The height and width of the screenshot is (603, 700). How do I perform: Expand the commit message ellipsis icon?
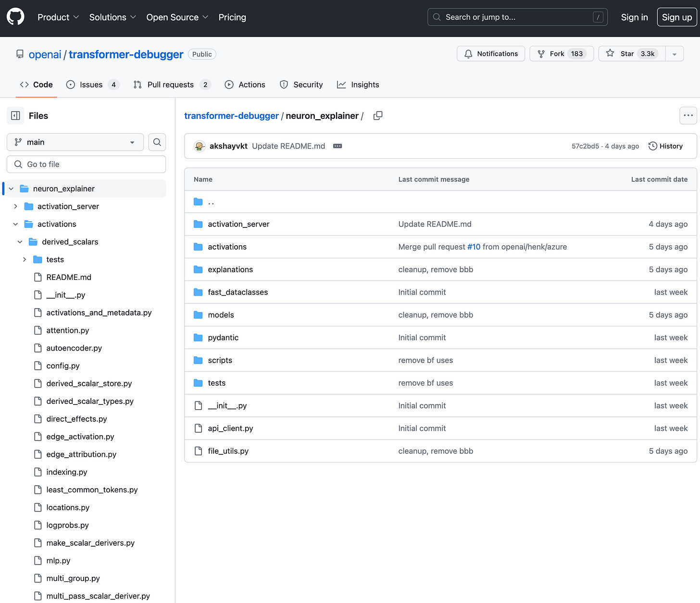tap(337, 146)
